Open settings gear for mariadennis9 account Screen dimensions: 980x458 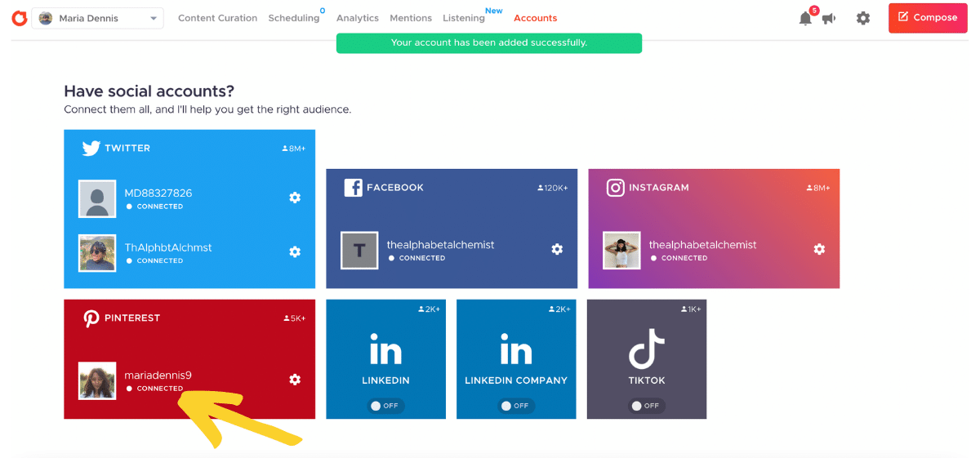[295, 380]
